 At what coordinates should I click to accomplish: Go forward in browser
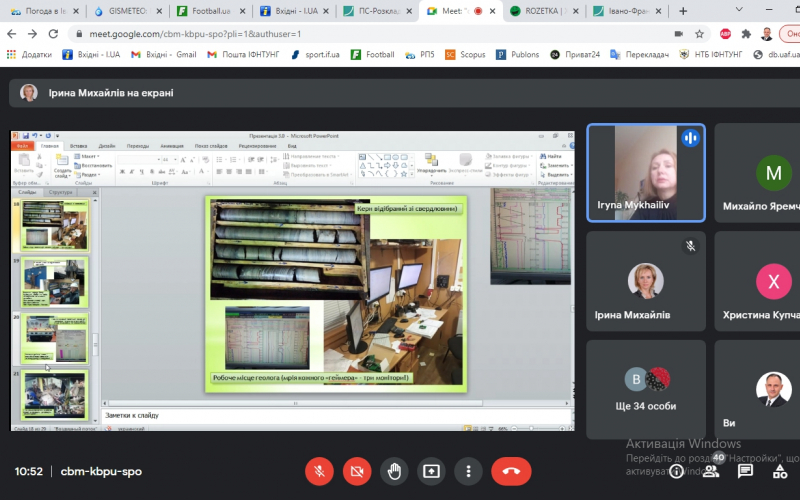pyautogui.click(x=32, y=34)
